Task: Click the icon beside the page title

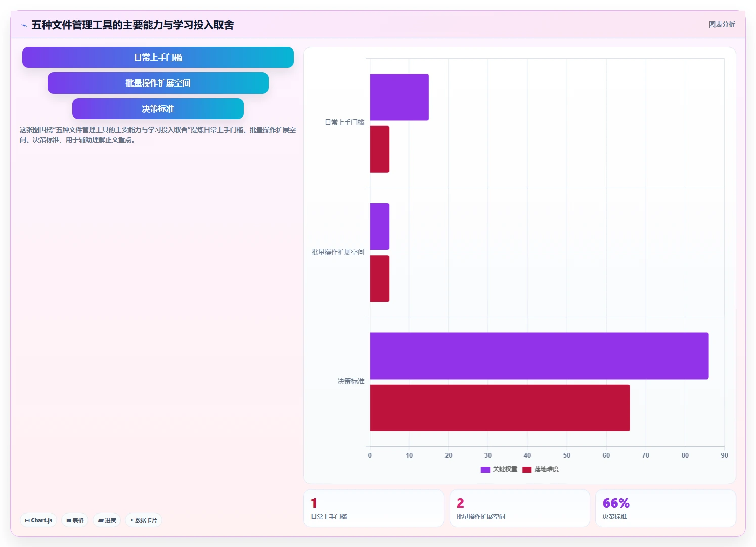Action: pyautogui.click(x=24, y=25)
